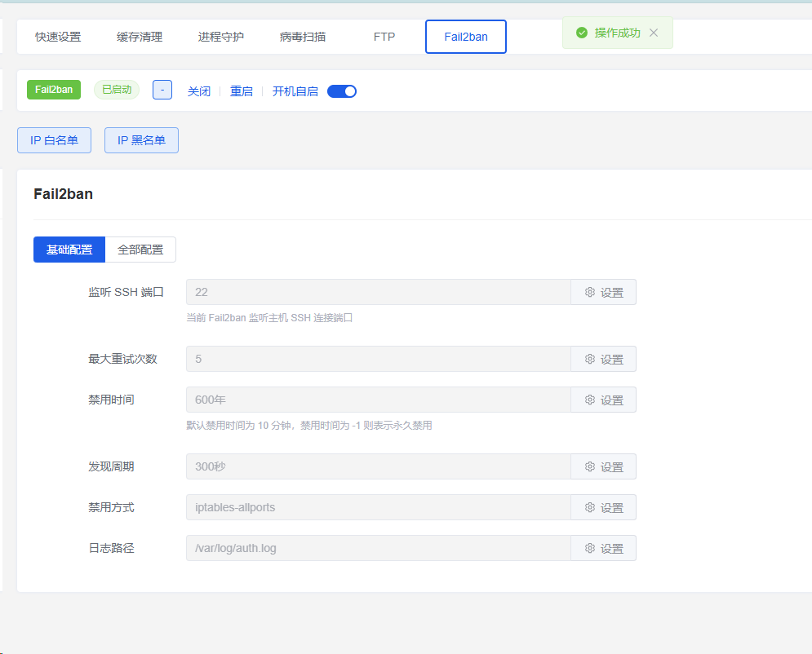The image size is (812, 654).
Task: Open the IP 黑名单 blacklist
Action: point(141,140)
